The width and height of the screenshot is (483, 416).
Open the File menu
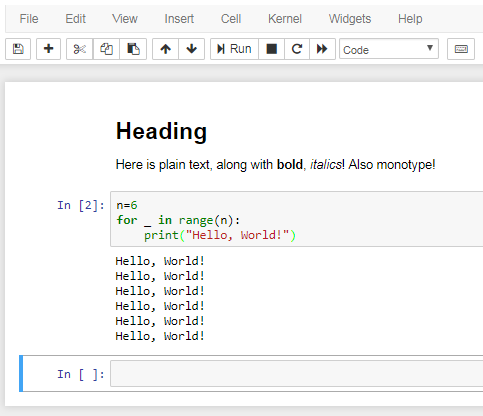point(29,19)
